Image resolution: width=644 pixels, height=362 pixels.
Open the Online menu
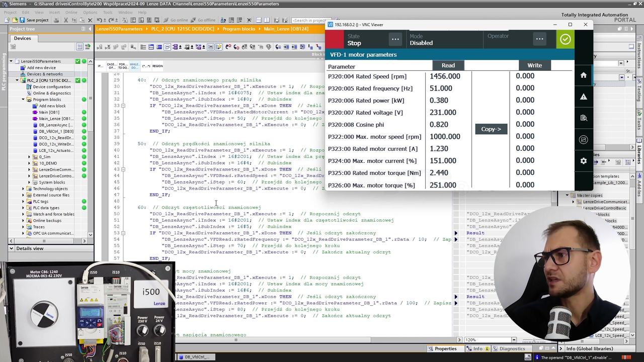tap(71, 12)
